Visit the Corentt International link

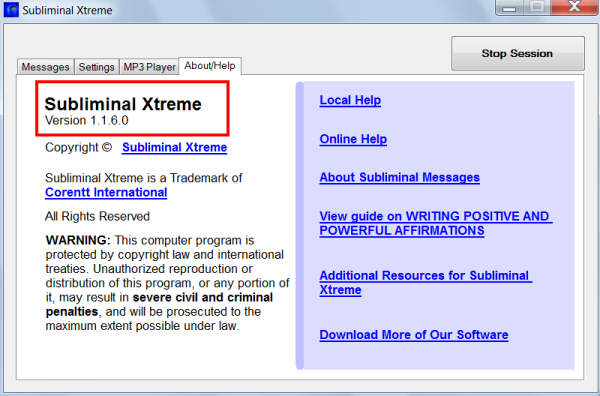coord(106,192)
